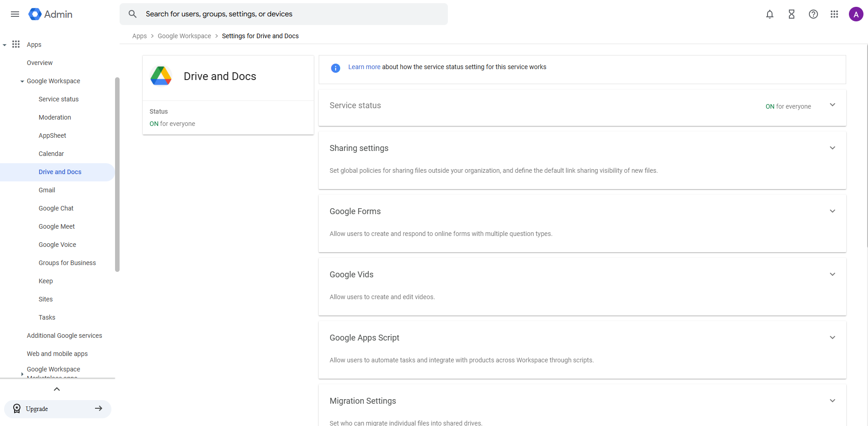Screen dimensions: 868x426
Task: Open the tasks hourglass icon
Action: pyautogui.click(x=791, y=14)
